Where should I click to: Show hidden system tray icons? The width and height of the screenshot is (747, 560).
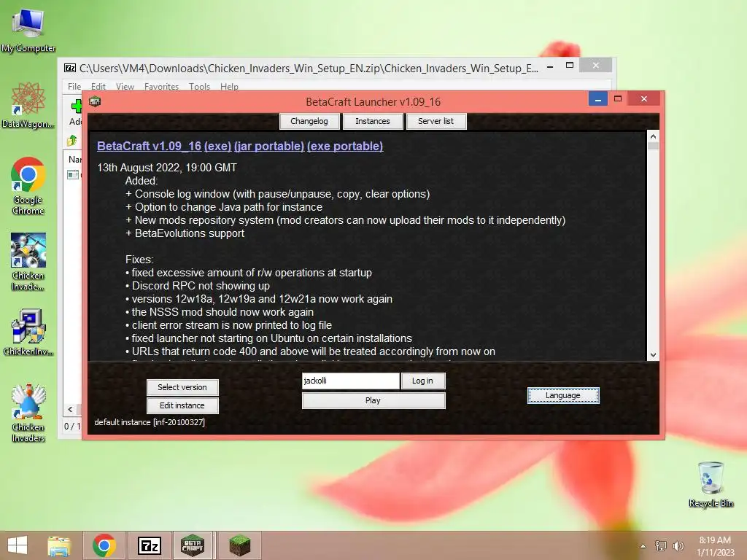(x=643, y=546)
